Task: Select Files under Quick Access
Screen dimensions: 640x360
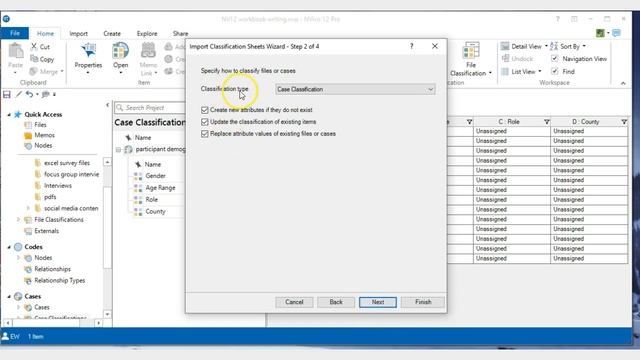Action: (x=40, y=124)
